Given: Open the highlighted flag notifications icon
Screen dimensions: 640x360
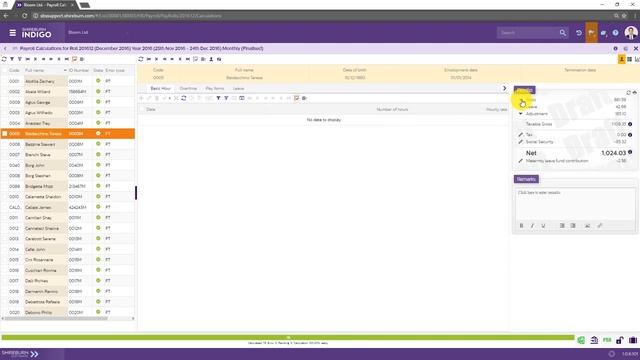Looking at the screenshot, I should point(591,33).
